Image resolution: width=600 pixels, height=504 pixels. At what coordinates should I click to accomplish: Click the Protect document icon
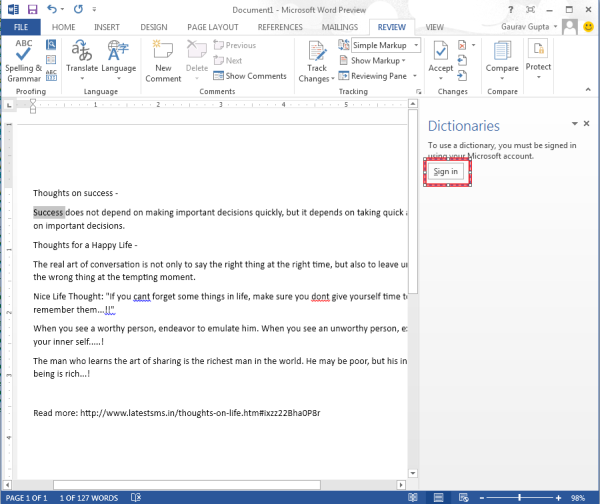click(x=538, y=59)
